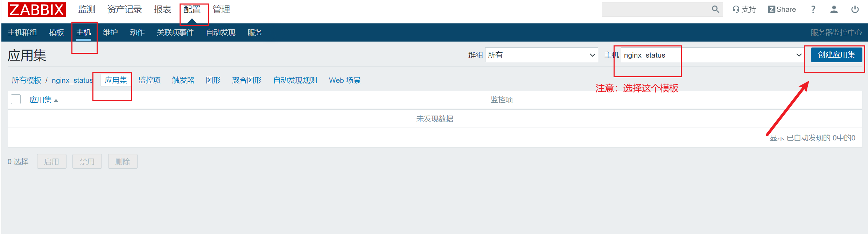Image resolution: width=868 pixels, height=234 pixels.
Task: Tick the select-all checkbox
Action: click(x=16, y=100)
